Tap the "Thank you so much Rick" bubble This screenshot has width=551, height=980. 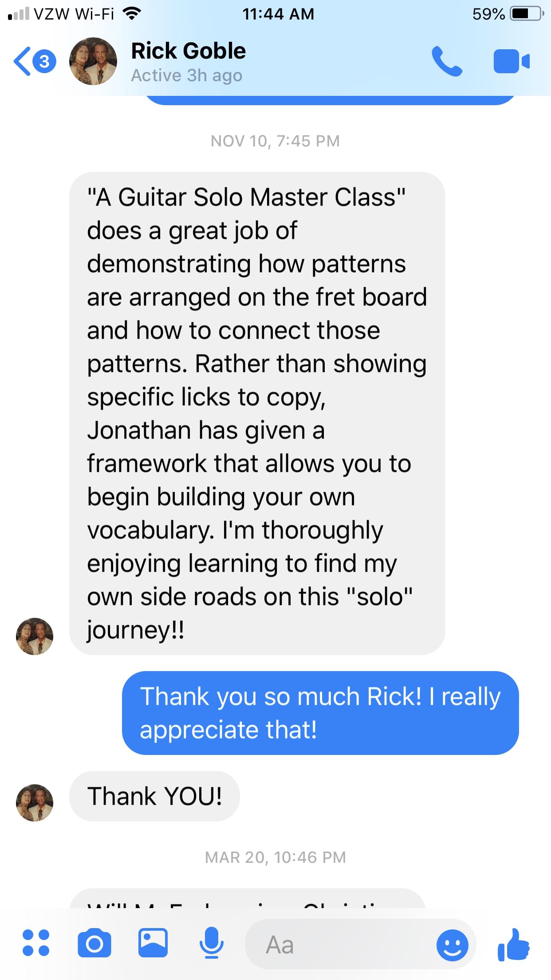click(x=320, y=713)
